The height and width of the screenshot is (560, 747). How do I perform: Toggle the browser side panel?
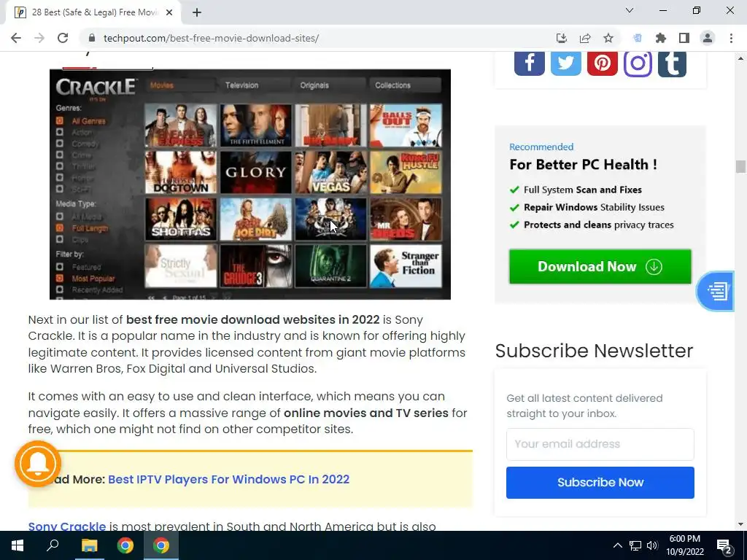coord(684,38)
